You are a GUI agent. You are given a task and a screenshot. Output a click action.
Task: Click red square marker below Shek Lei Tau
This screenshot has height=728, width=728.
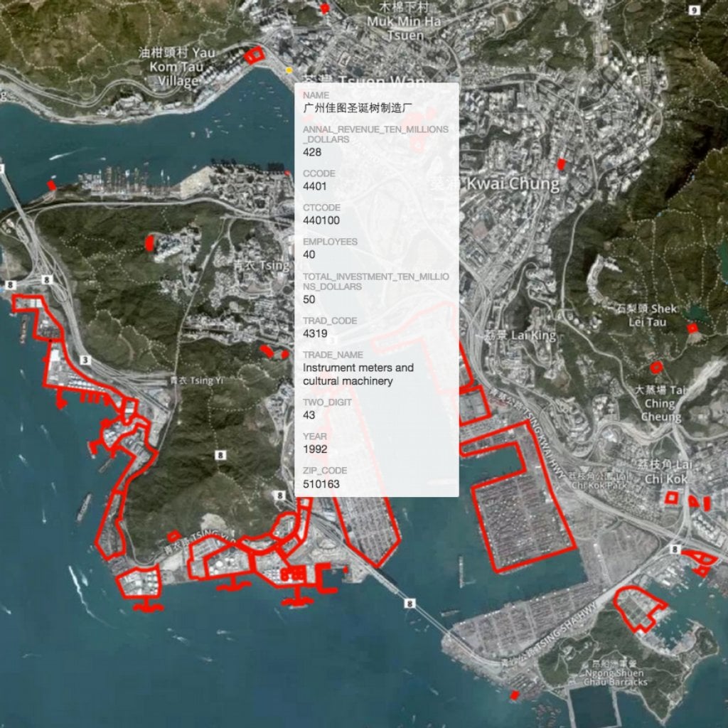(x=692, y=328)
